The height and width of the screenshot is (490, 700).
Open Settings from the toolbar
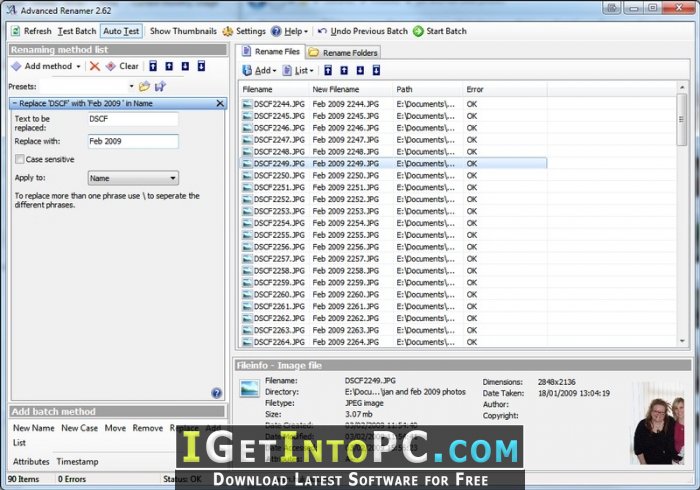pyautogui.click(x=244, y=31)
